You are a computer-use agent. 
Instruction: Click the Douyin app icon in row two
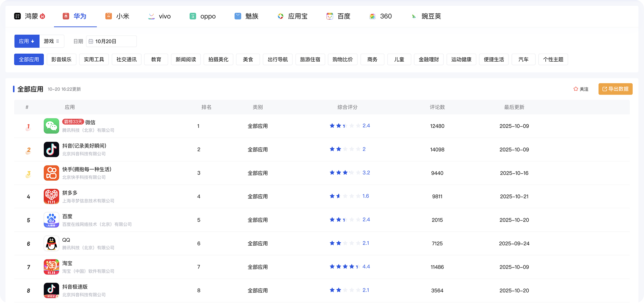[x=51, y=149]
